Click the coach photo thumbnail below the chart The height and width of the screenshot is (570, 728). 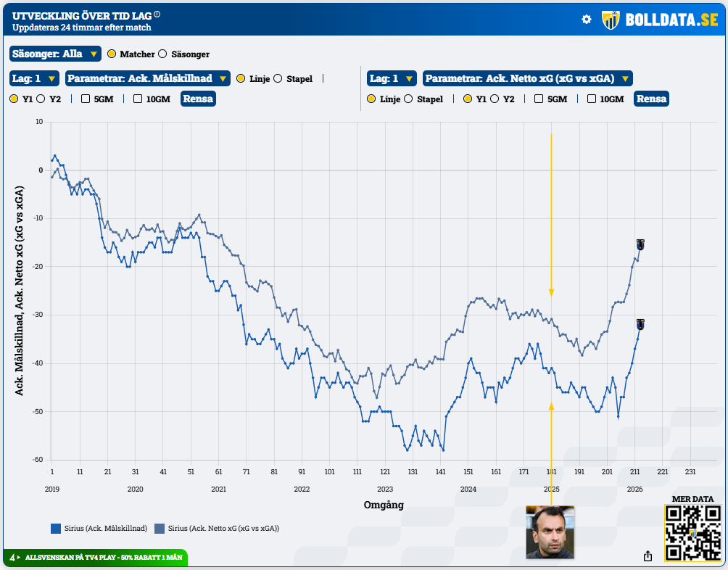tap(550, 532)
